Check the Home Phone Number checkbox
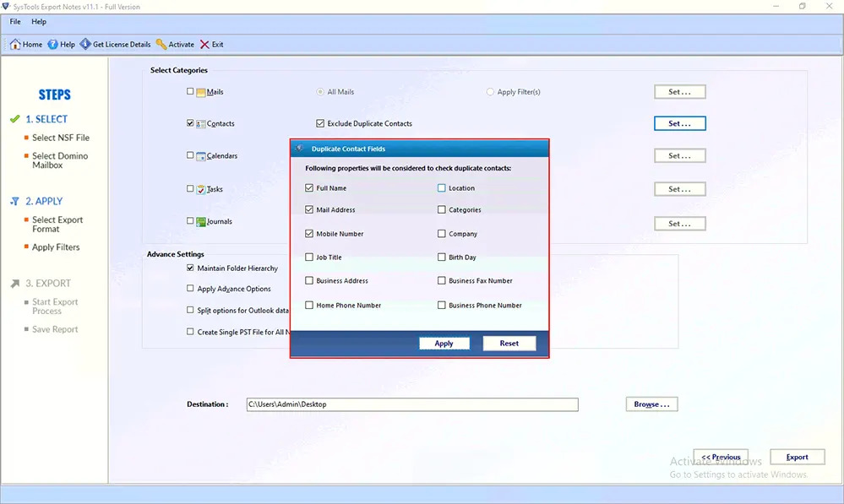Image resolution: width=844 pixels, height=504 pixels. (x=309, y=305)
